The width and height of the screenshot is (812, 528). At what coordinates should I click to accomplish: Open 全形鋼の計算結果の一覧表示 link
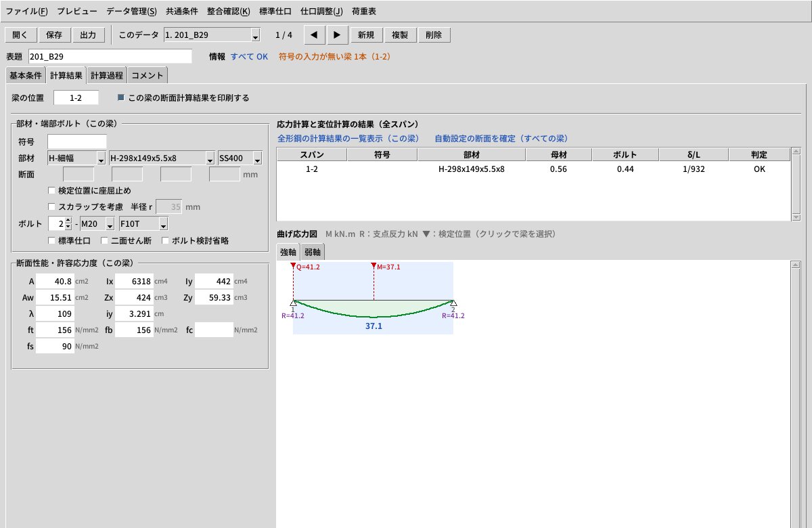(x=348, y=138)
